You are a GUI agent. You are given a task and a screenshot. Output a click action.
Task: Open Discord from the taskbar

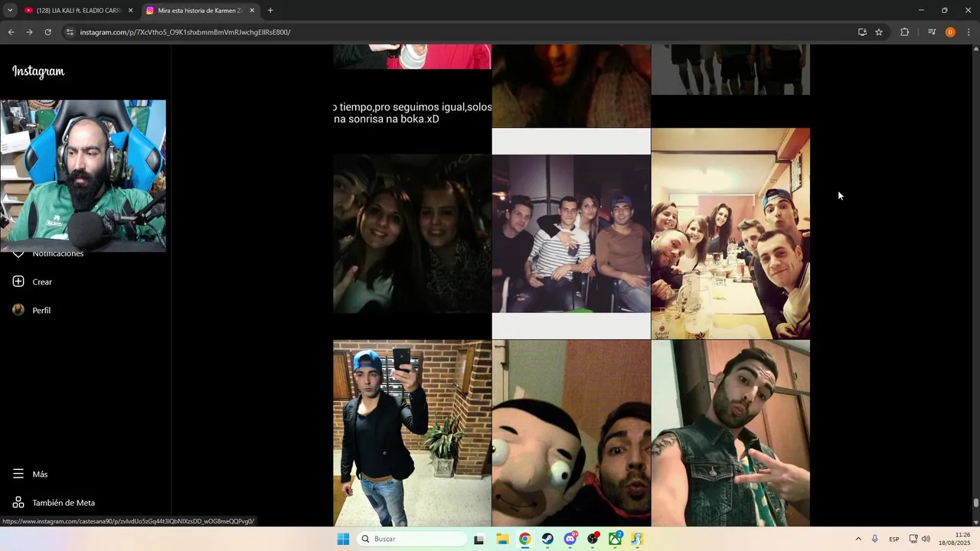570,539
